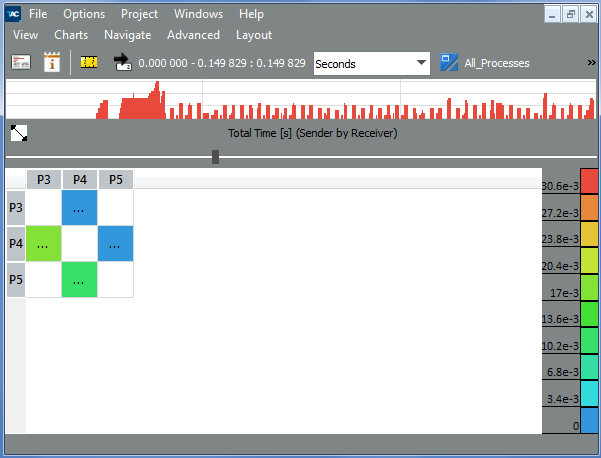Click the arrow time interval icon
The width and height of the screenshot is (601, 458).
(x=123, y=62)
